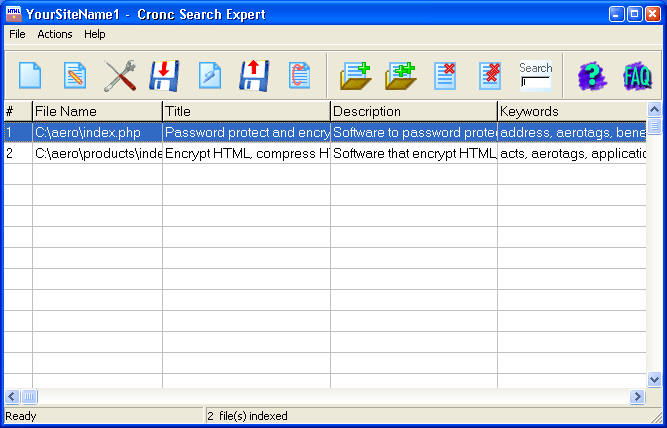Click vertical scrollbar up arrow
Image resolution: width=667 pixels, height=428 pixels.
654,110
